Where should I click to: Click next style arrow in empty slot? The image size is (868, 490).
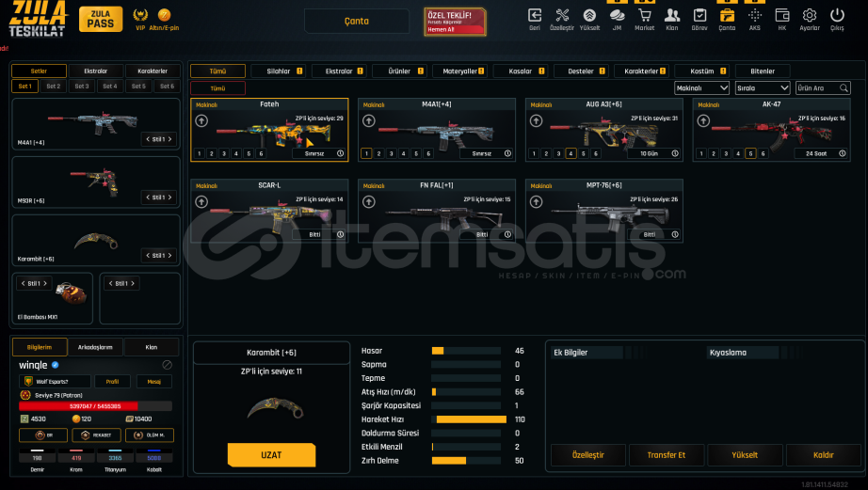(x=133, y=284)
